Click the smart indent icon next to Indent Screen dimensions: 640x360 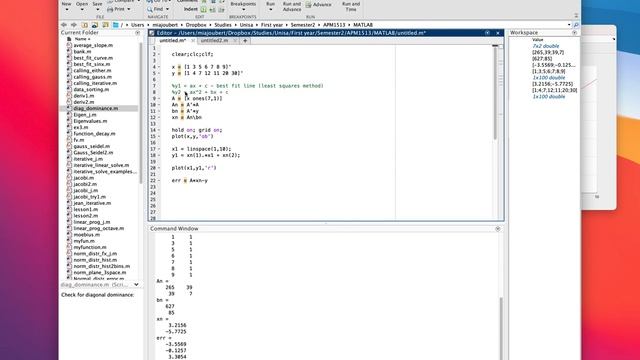point(204,9)
